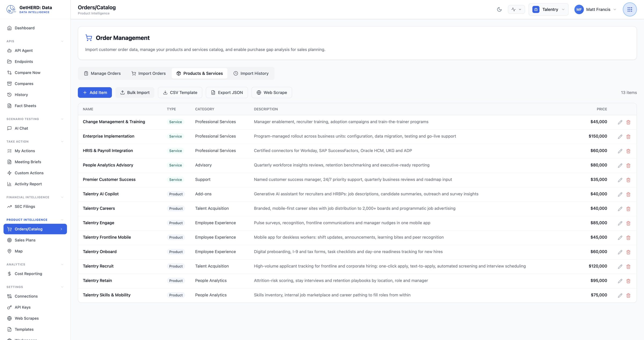
Task: Delete Talentry Onboard item
Action: pyautogui.click(x=628, y=252)
